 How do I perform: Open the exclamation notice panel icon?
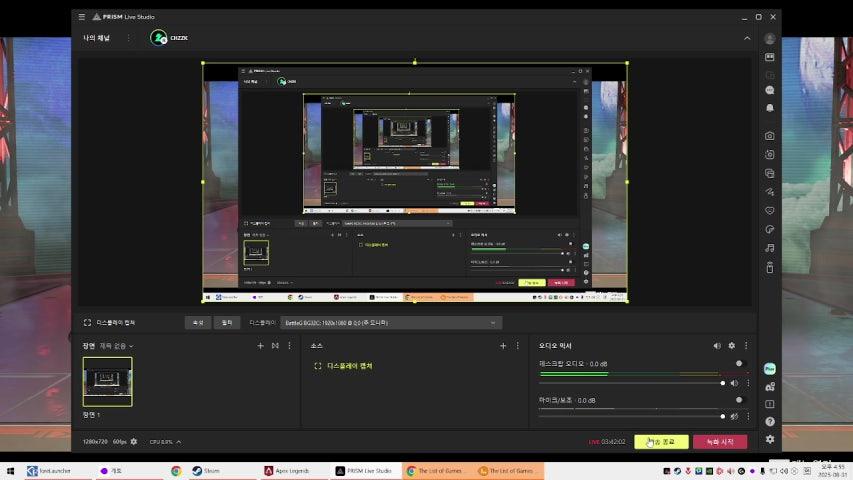[x=770, y=404]
